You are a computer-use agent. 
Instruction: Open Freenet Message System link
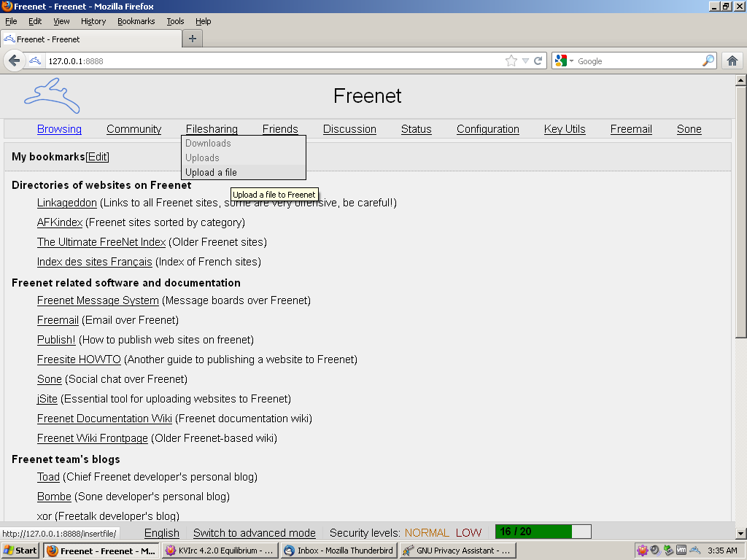tap(98, 300)
